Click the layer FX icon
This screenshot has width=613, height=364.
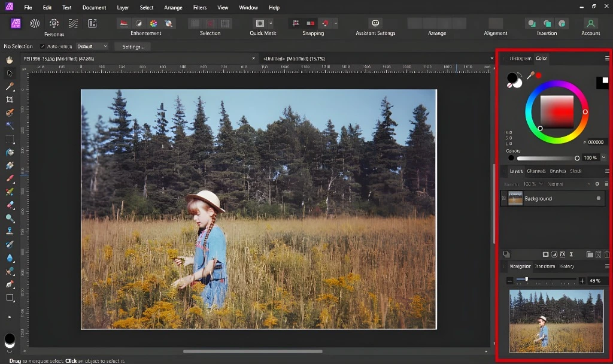pos(563,254)
